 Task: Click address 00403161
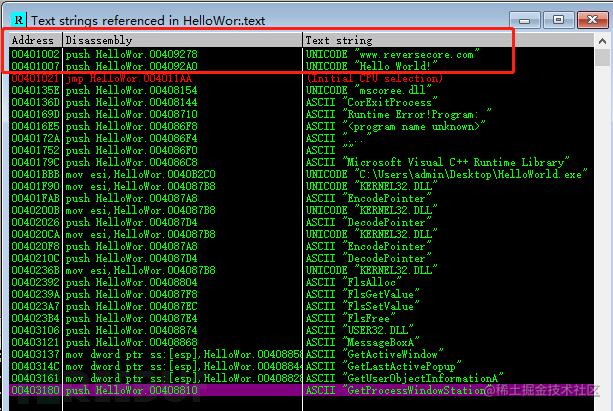click(36, 378)
